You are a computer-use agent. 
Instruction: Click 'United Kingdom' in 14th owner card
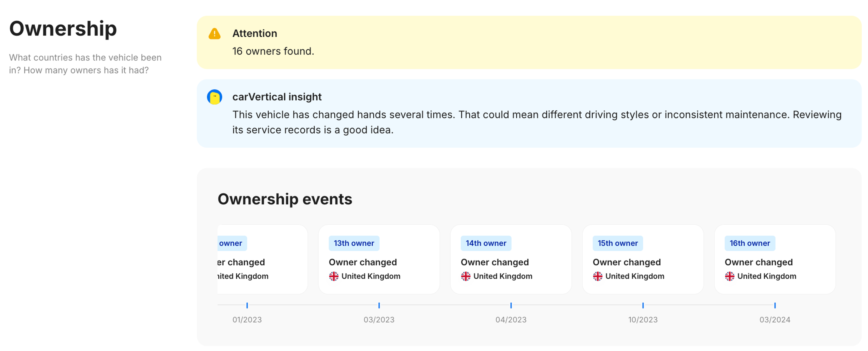coord(503,276)
